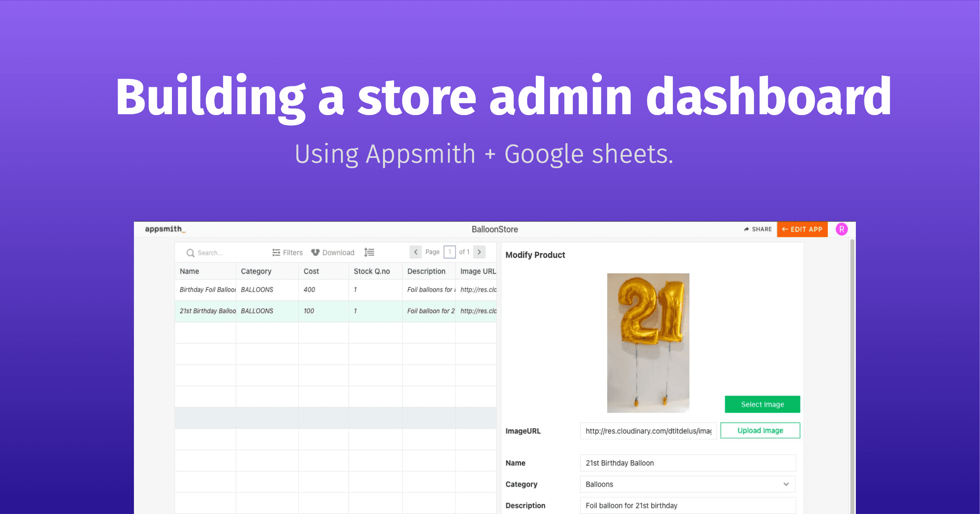Click the Download table data icon
Screen dimensions: 980x514
(315, 253)
